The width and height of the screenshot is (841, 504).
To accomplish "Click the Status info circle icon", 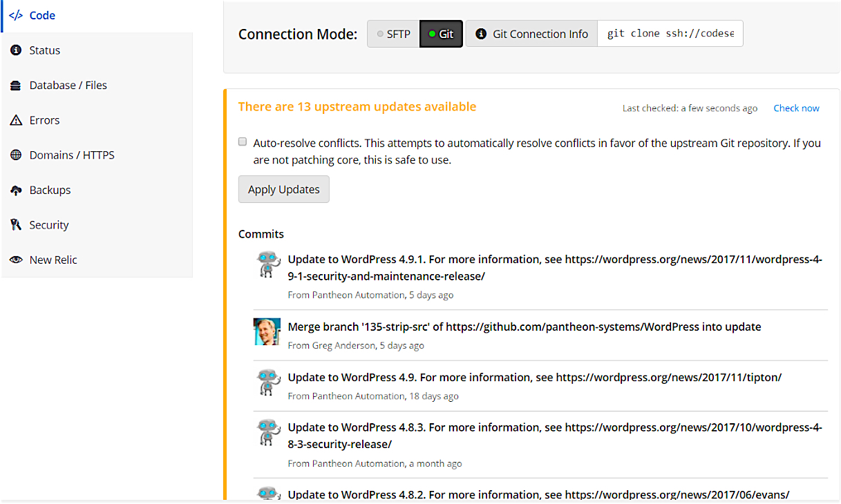I will (16, 50).
